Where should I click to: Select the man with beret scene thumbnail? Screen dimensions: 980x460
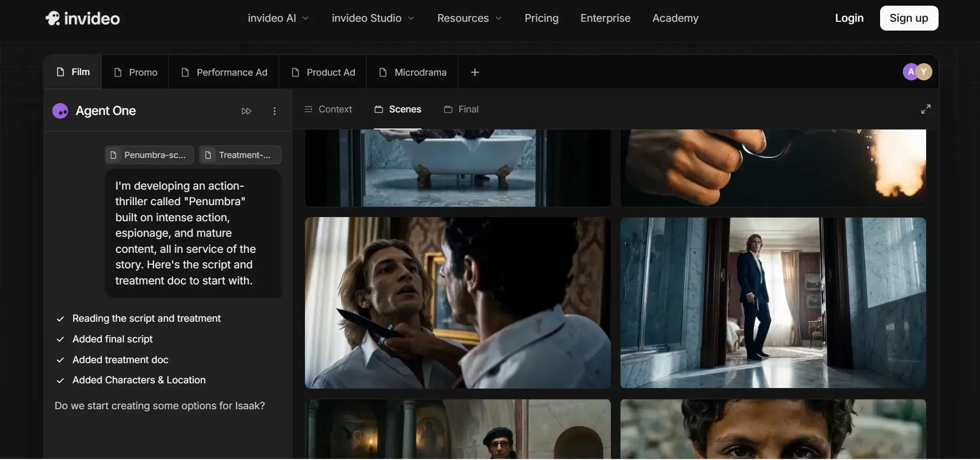pyautogui.click(x=458, y=429)
